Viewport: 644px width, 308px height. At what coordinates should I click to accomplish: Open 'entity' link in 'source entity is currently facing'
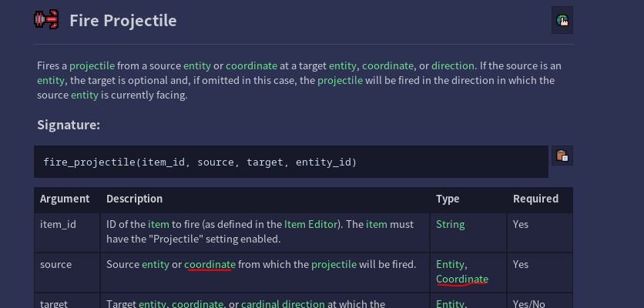click(x=85, y=95)
